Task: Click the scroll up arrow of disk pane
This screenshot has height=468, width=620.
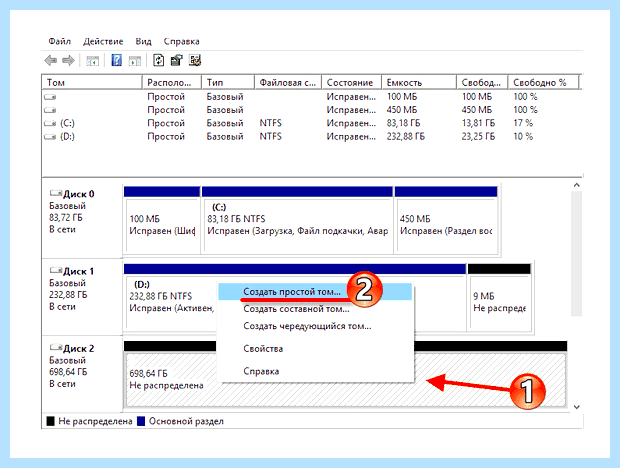Action: point(577,185)
